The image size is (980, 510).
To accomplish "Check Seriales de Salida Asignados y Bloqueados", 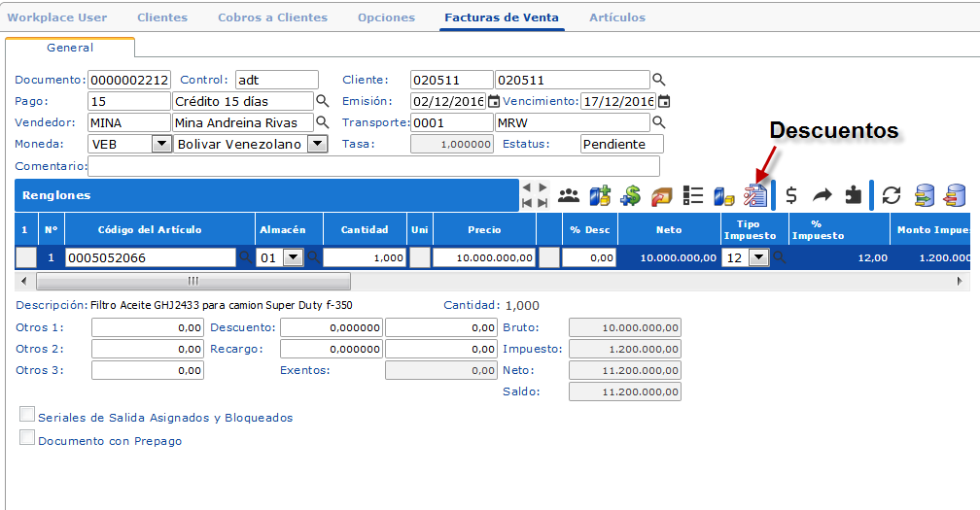I will [x=27, y=414].
